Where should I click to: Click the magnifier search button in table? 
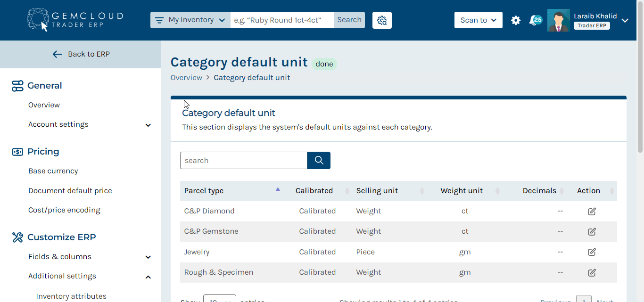[x=319, y=160]
